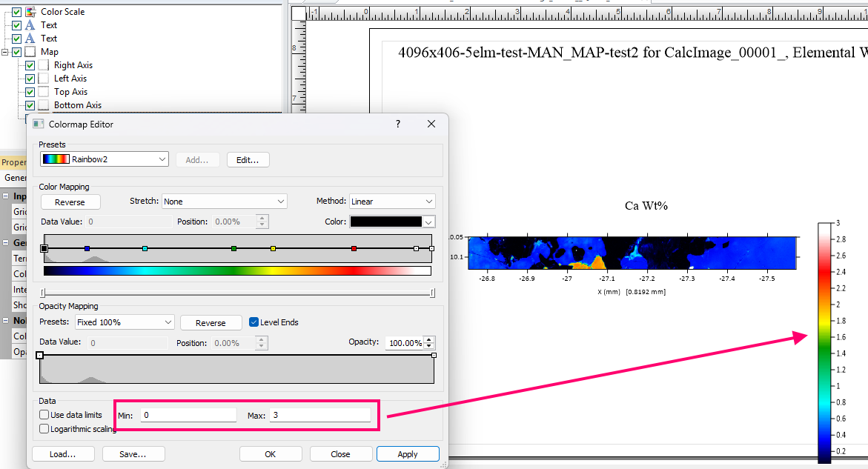Open the Method dropdown set to Linear

click(x=392, y=202)
